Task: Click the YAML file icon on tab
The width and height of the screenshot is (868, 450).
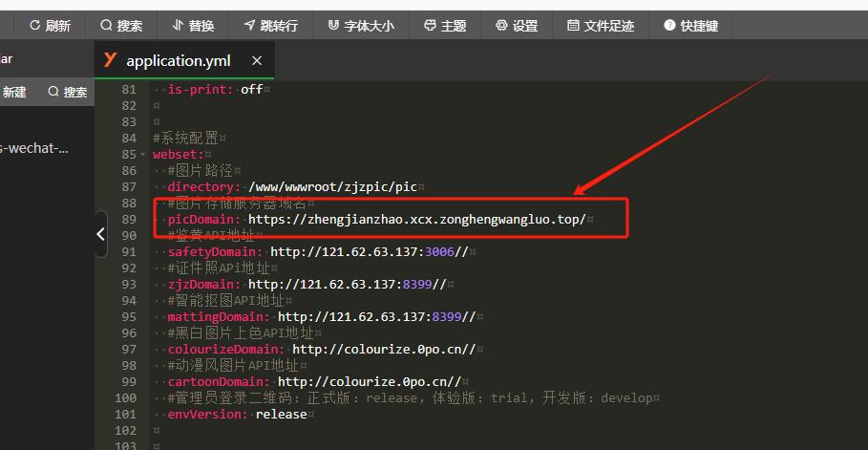Action: click(110, 60)
